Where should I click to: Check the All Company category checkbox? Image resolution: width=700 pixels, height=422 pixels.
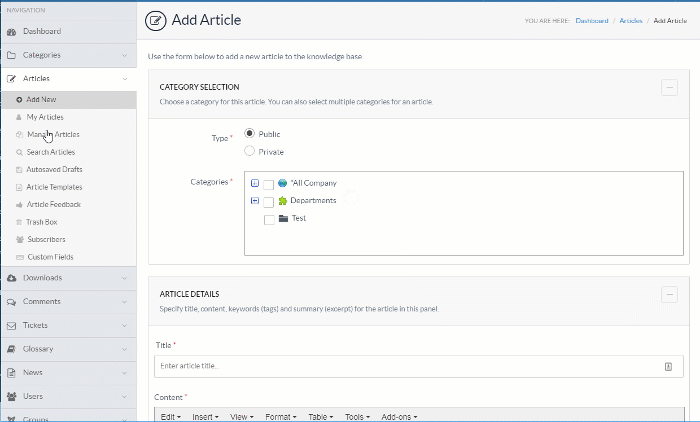[268, 184]
